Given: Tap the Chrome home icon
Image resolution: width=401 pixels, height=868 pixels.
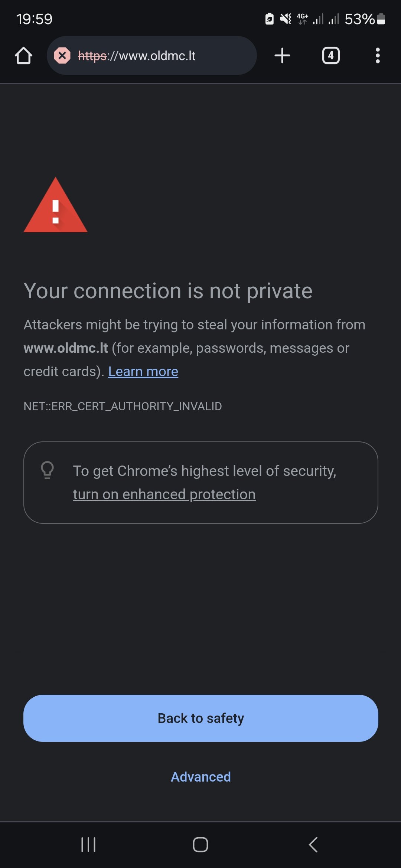Looking at the screenshot, I should (x=23, y=56).
